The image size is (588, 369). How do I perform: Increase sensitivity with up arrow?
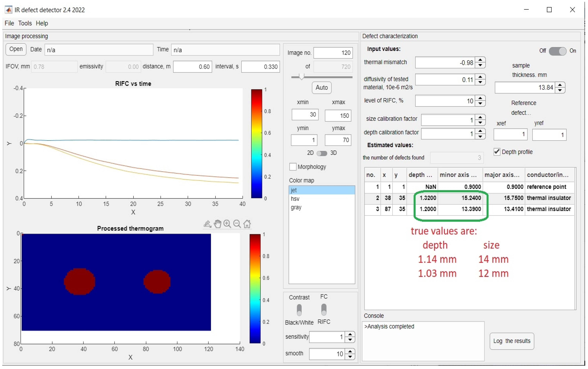point(350,334)
